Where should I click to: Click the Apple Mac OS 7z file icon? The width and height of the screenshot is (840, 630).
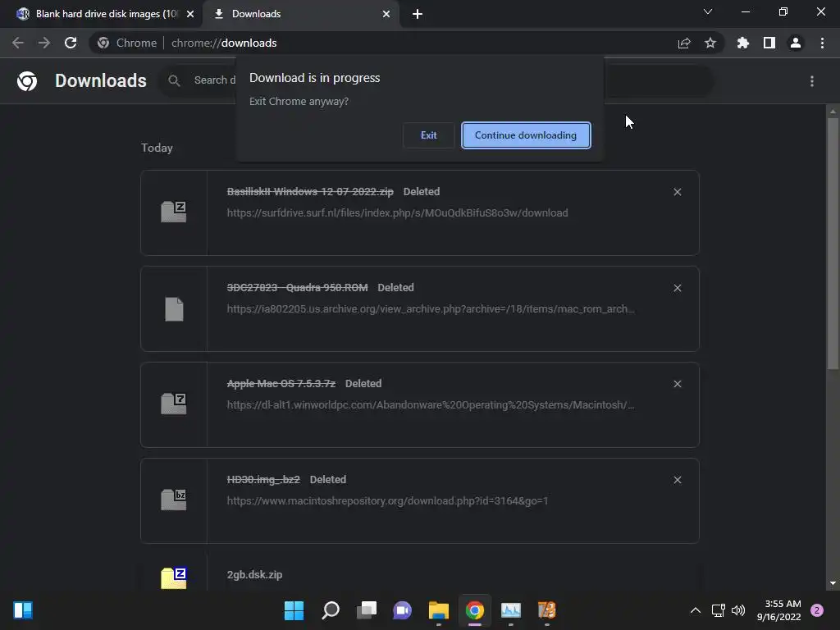point(174,404)
